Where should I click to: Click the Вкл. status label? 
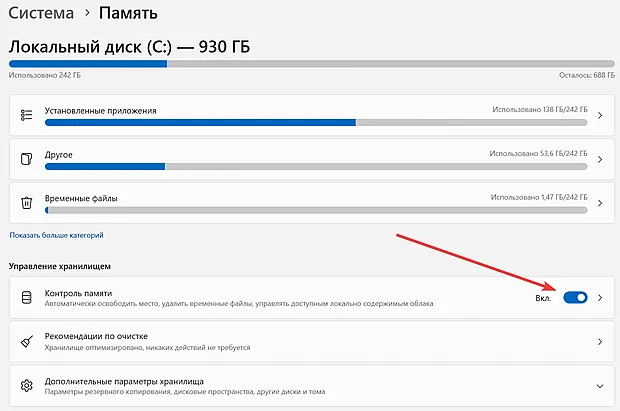point(543,298)
